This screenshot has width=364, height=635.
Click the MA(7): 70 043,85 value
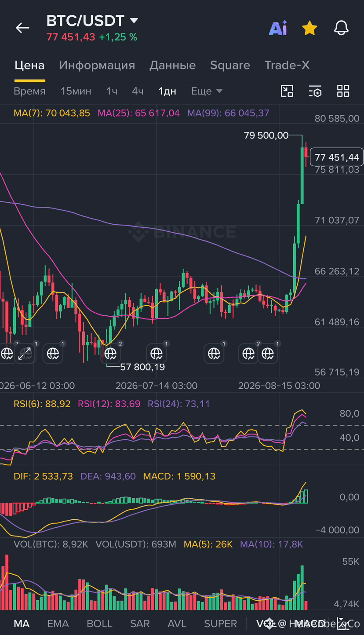click(x=52, y=113)
